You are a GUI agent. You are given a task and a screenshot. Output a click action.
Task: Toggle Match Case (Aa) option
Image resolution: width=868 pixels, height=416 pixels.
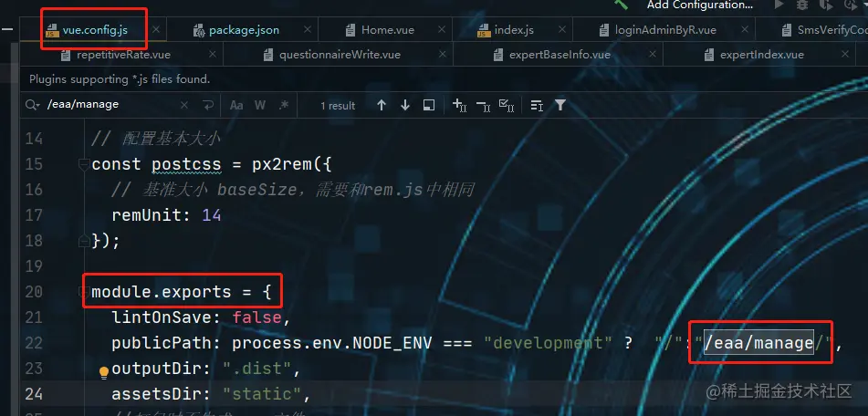coord(236,105)
